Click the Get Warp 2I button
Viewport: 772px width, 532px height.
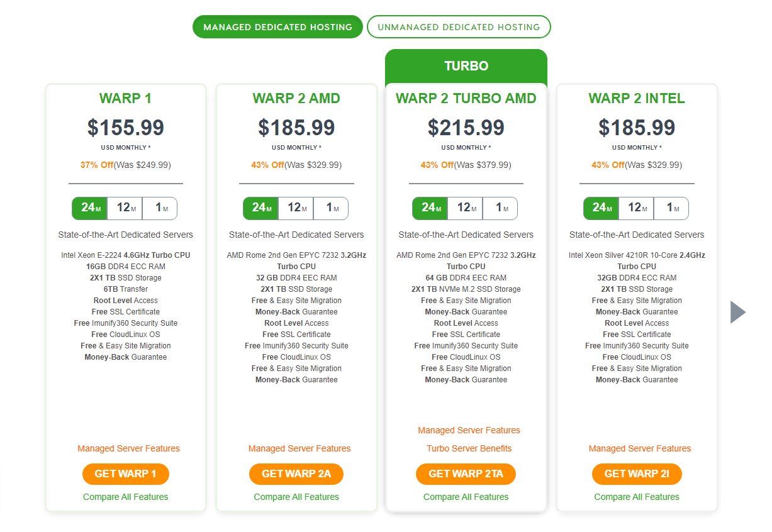[x=637, y=474]
